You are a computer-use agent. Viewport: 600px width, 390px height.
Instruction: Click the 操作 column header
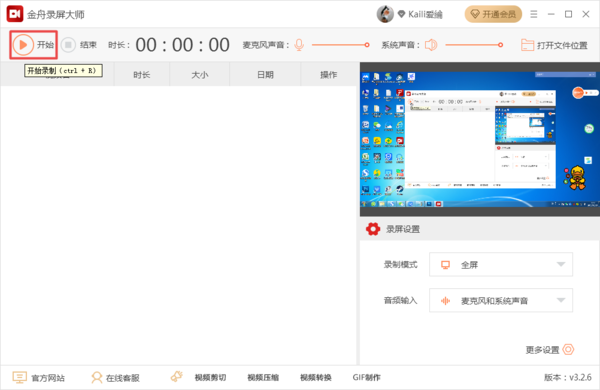pyautogui.click(x=328, y=75)
